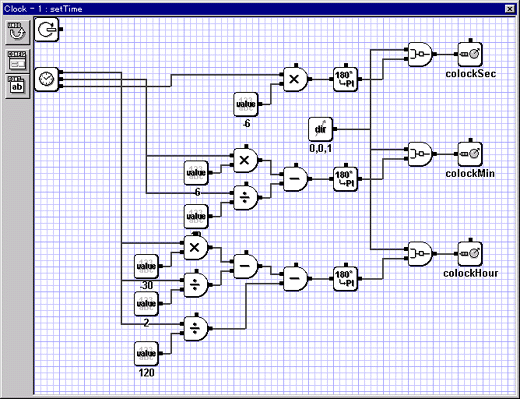Select the rotation combiner node feeding colockHour
Image resolution: width=520 pixels, height=399 pixels.
coord(420,253)
